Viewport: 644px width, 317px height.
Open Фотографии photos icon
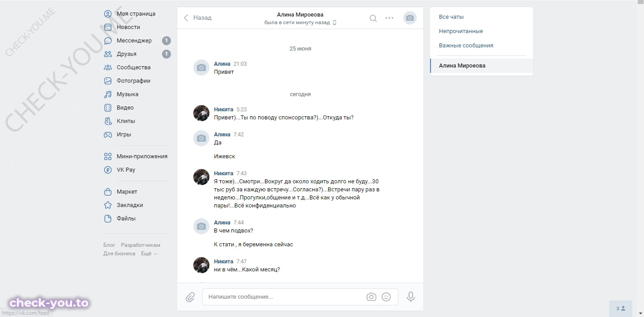click(108, 81)
